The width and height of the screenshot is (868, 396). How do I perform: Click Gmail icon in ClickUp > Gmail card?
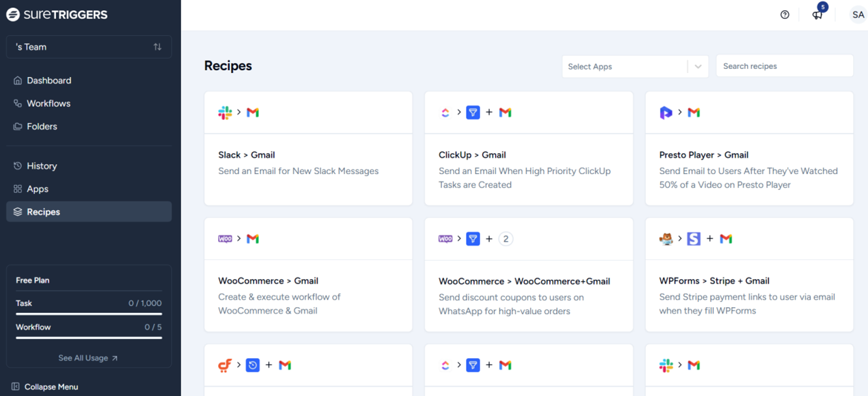(505, 112)
